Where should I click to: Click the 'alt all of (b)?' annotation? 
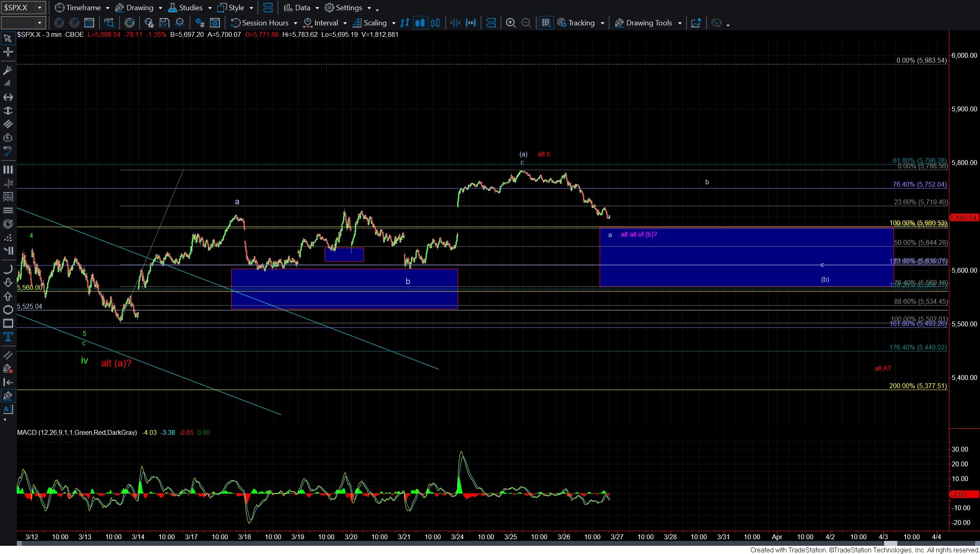pos(639,234)
